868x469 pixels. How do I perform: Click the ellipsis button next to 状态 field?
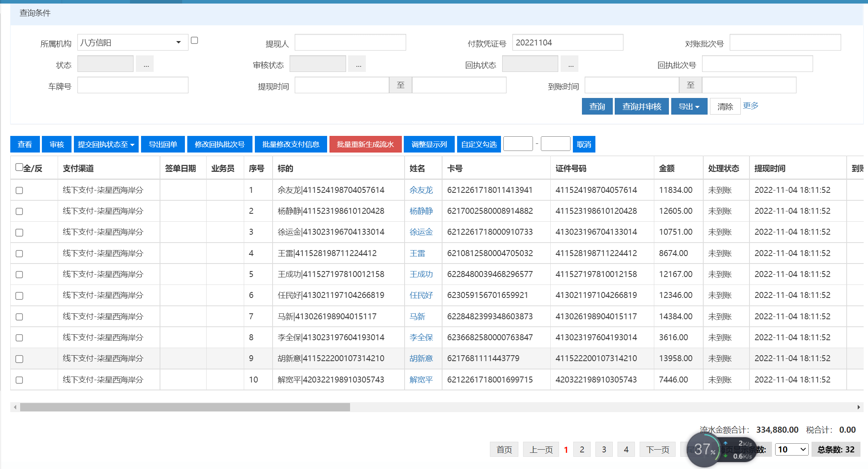[x=146, y=64]
